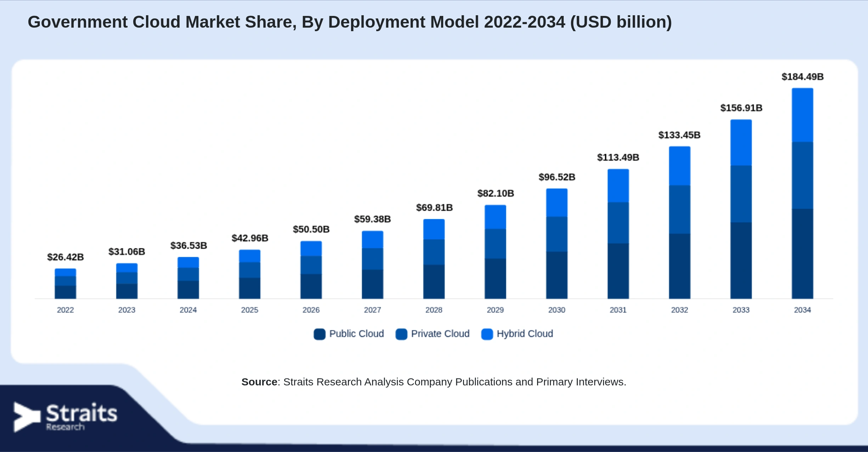Click the Private Cloud segment of 2027 bar
868x452 pixels.
(x=372, y=259)
